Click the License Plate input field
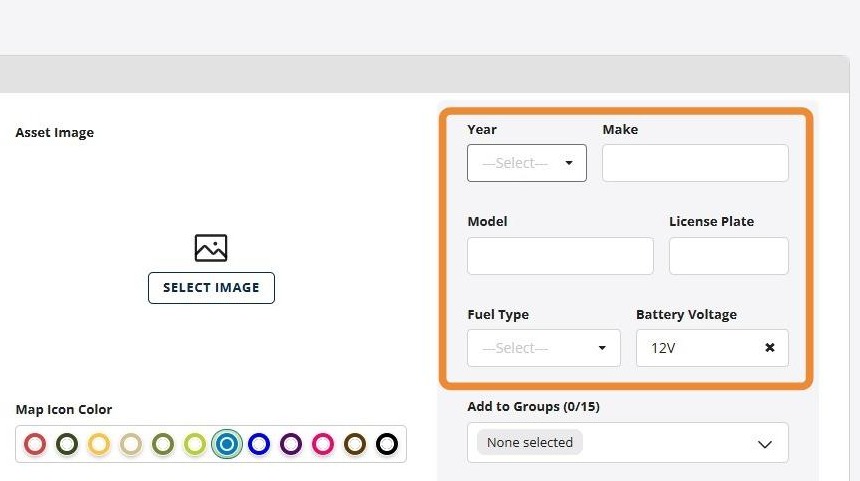This screenshot has width=860, height=481. tap(728, 256)
